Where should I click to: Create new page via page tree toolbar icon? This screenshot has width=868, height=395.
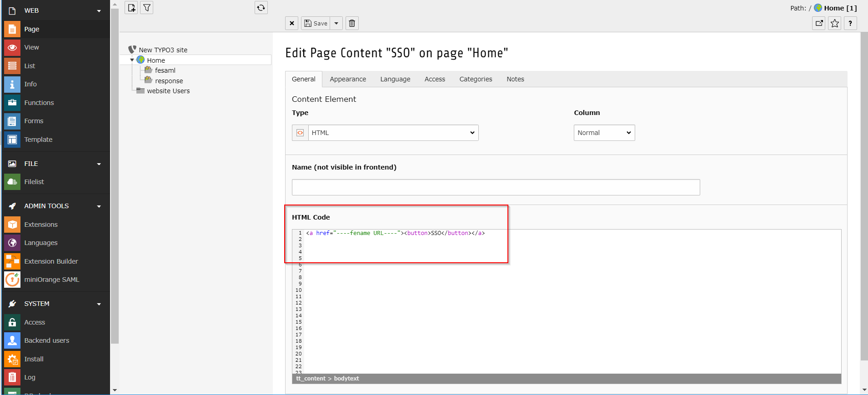click(x=131, y=8)
